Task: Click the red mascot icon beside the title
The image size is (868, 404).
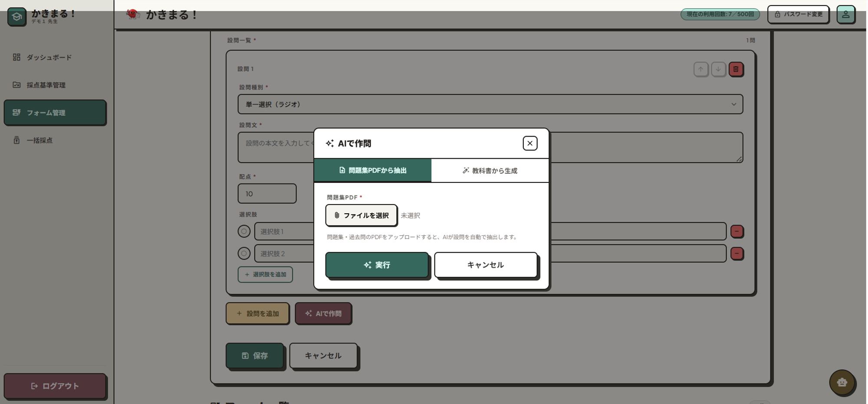Action: coord(133,14)
